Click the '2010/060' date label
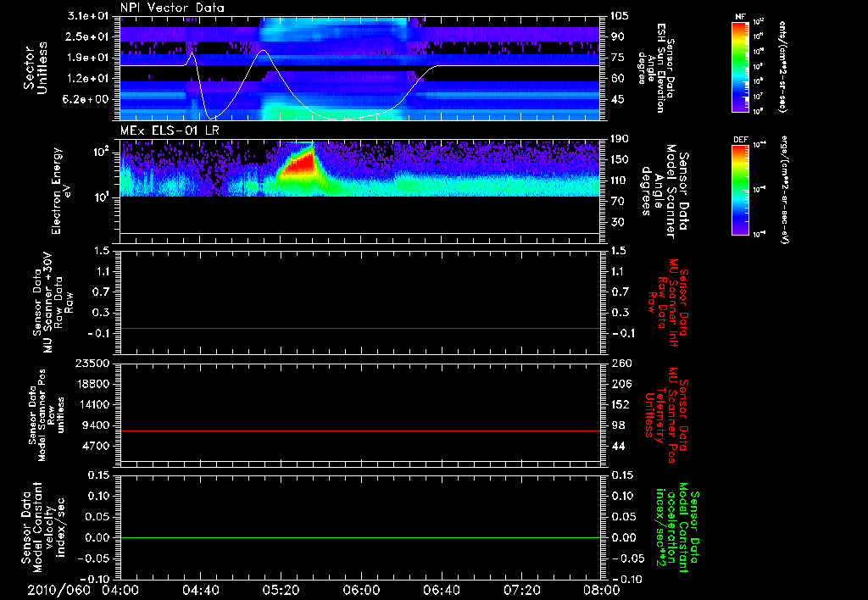The image size is (868, 600). click(58, 590)
